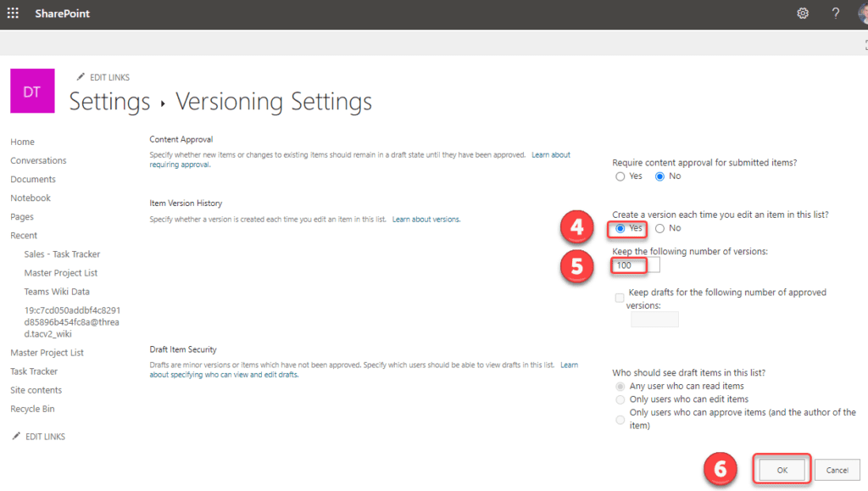Image resolution: width=868 pixels, height=491 pixels.
Task: Click the Content Approval section heading
Action: 181,139
